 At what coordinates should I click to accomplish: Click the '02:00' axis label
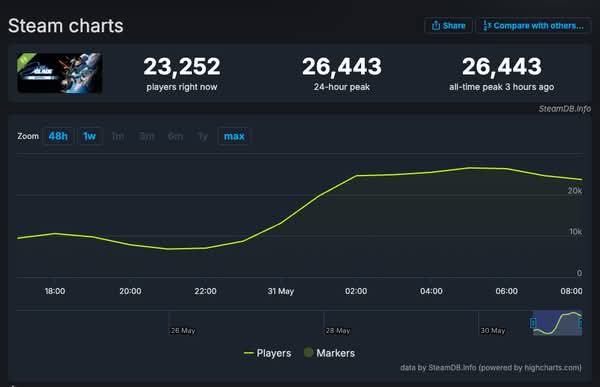pos(356,291)
